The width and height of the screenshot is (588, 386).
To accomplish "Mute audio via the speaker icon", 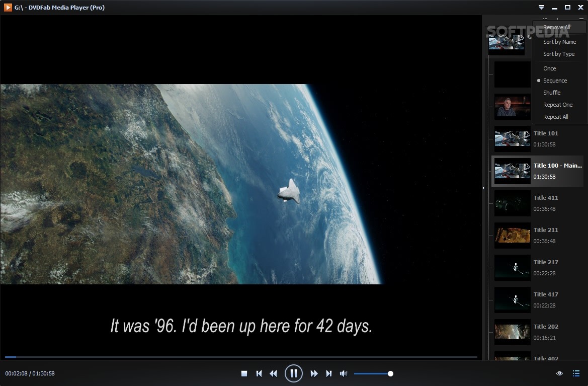I will pyautogui.click(x=343, y=373).
